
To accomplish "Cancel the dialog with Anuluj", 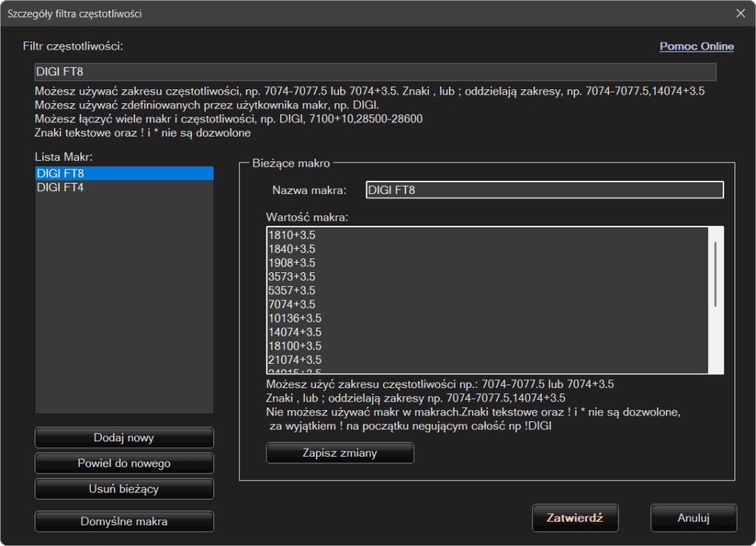I will click(693, 518).
